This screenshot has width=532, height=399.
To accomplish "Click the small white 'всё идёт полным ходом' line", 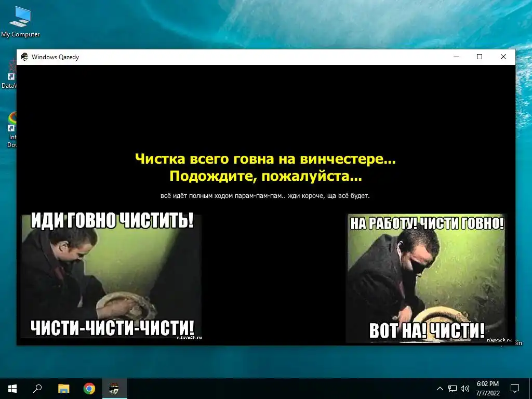I will [265, 196].
